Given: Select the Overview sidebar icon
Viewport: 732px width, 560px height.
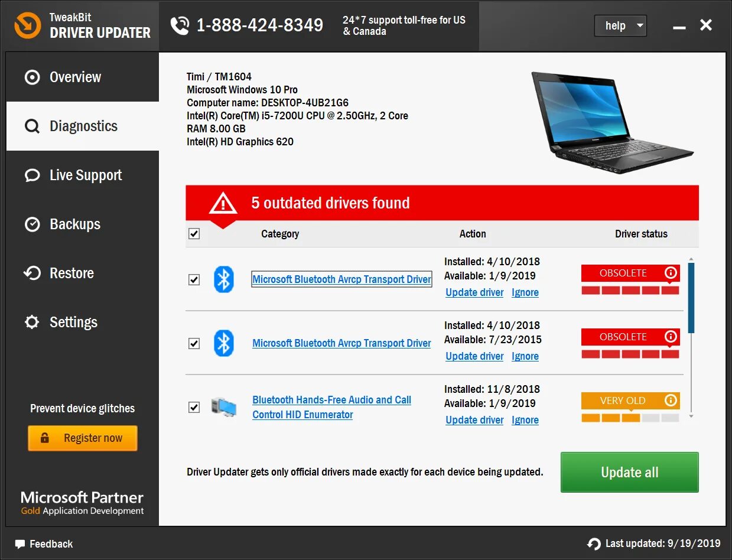Looking at the screenshot, I should pos(32,77).
